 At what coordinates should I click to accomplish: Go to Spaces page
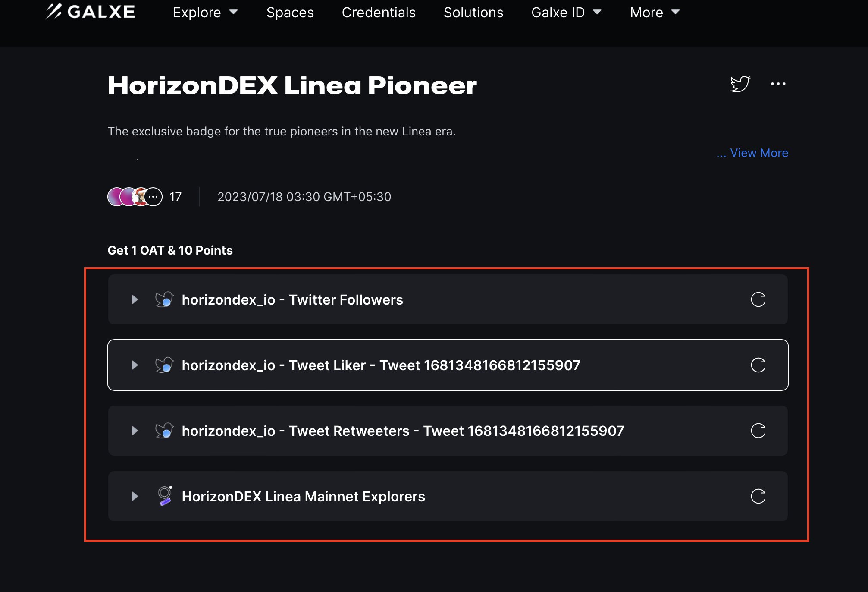coord(290,13)
